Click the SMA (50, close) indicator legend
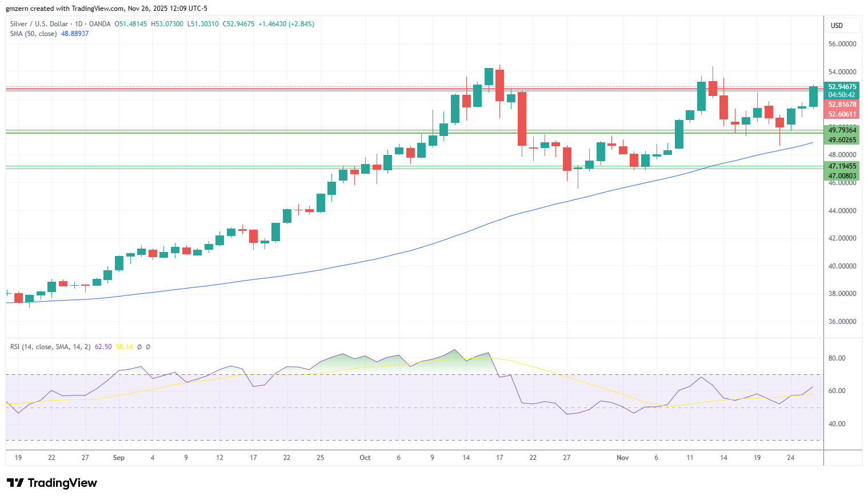The height and width of the screenshot is (500, 868). click(33, 34)
